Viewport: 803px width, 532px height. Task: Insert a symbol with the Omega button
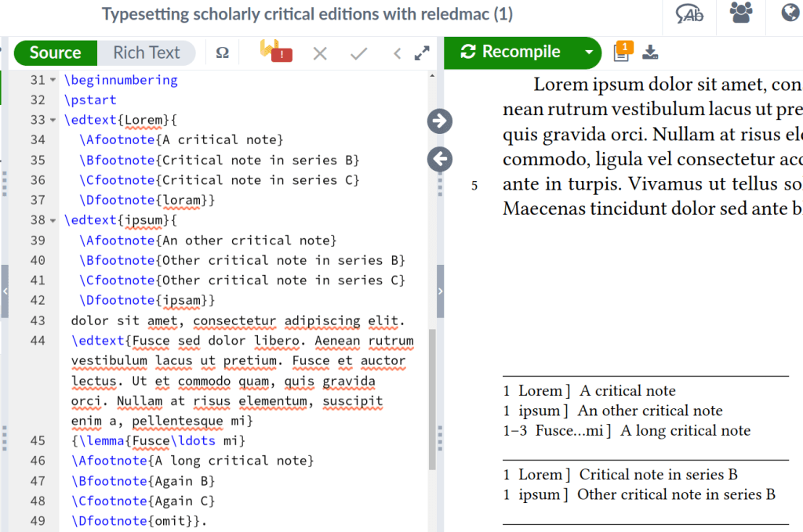click(x=223, y=53)
